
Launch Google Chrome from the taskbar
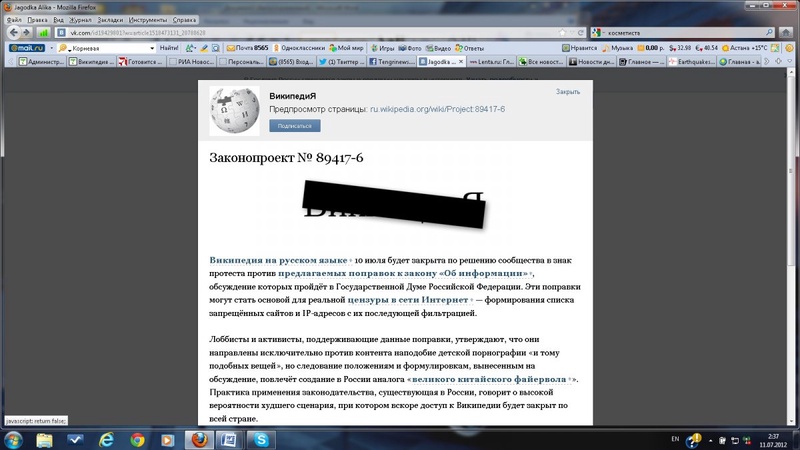point(137,440)
